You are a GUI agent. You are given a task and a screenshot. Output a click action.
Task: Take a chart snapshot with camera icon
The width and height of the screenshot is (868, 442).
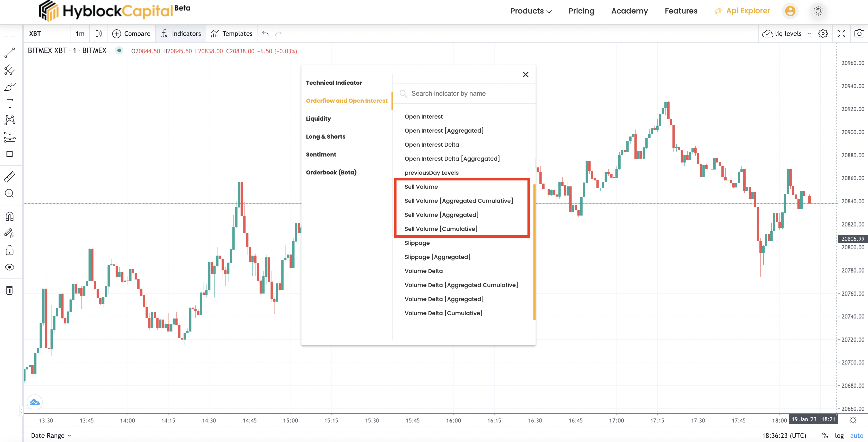(x=859, y=34)
